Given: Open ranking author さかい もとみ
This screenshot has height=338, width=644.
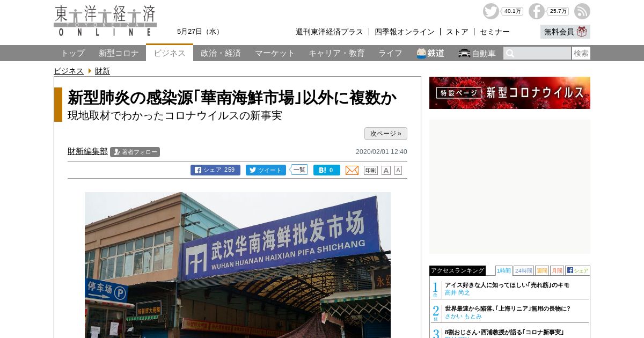Looking at the screenshot, I should click(463, 317).
